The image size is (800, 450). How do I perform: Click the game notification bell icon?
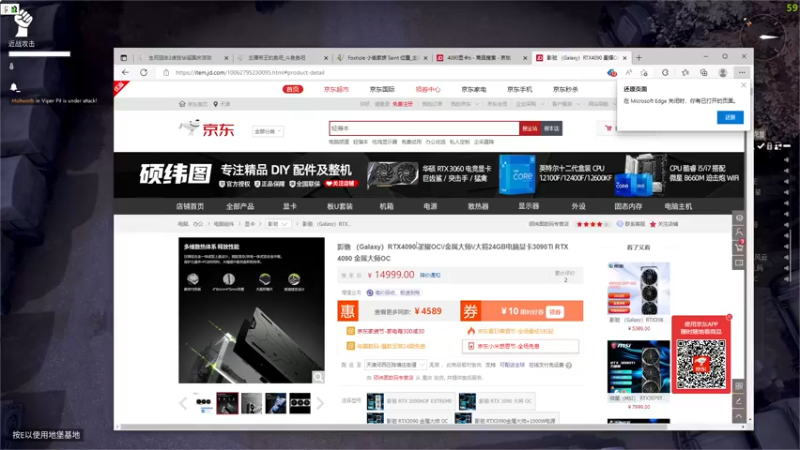14,88
